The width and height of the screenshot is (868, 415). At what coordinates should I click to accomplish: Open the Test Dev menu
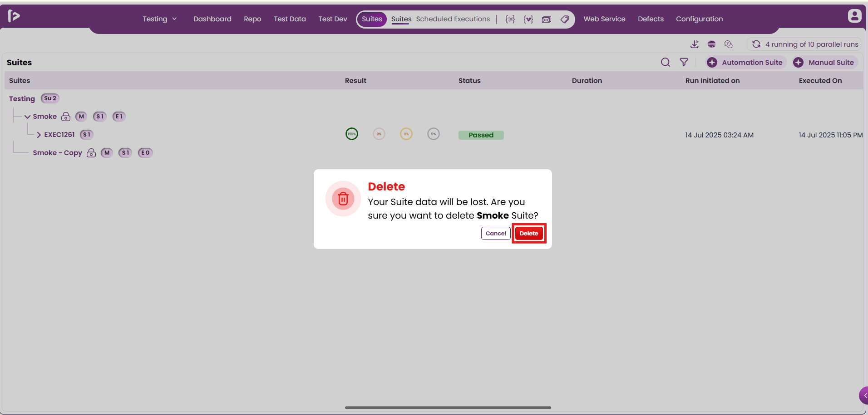pyautogui.click(x=333, y=19)
